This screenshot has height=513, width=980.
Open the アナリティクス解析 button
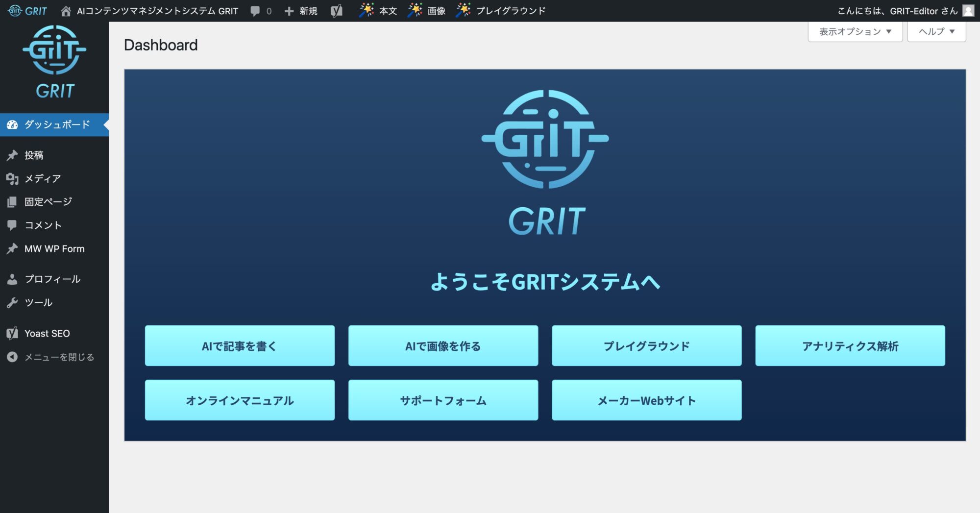(x=850, y=346)
